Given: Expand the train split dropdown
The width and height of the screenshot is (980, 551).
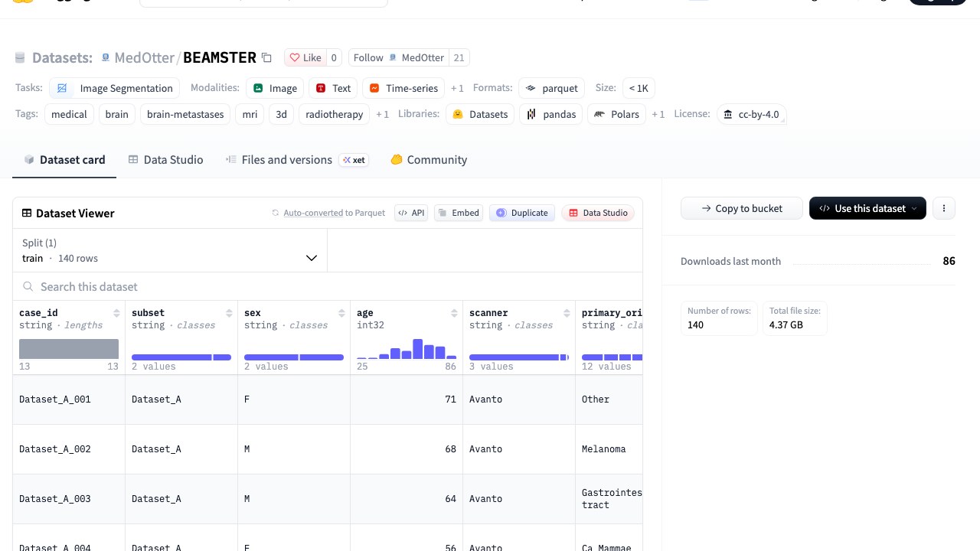Looking at the screenshot, I should click(170, 250).
